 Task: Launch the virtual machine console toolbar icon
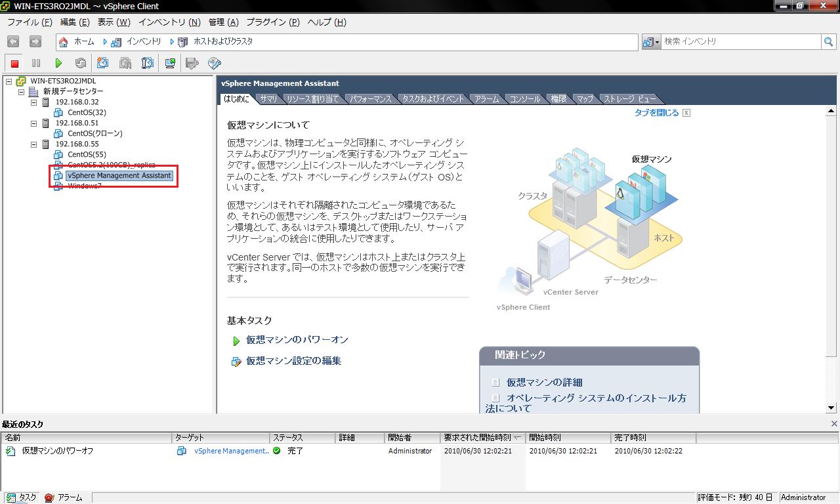(170, 63)
